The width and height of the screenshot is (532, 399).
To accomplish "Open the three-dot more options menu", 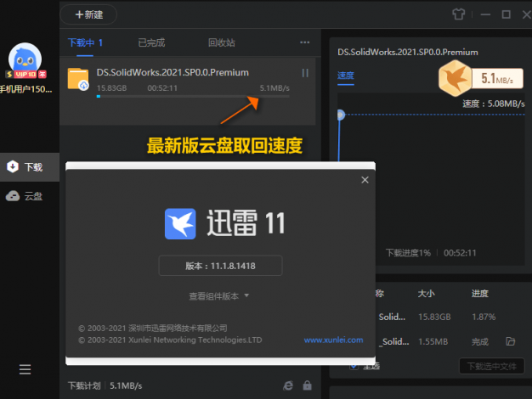I will click(x=305, y=42).
